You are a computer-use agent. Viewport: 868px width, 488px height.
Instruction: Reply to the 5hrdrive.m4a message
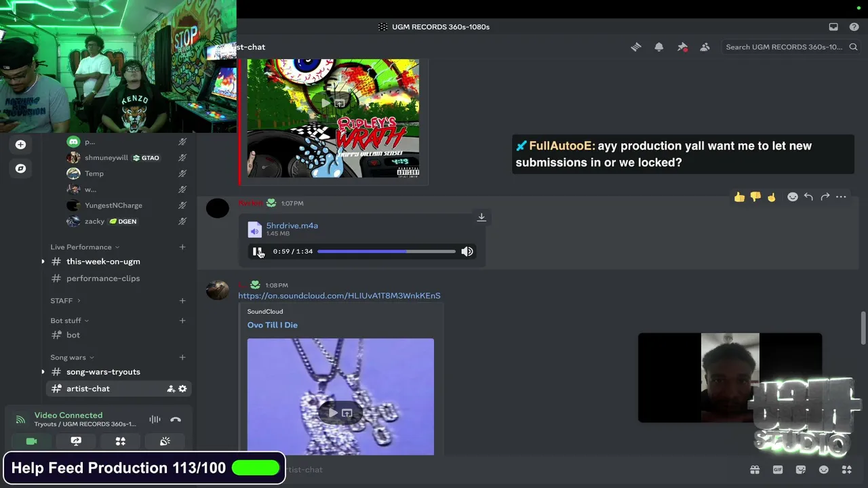808,197
